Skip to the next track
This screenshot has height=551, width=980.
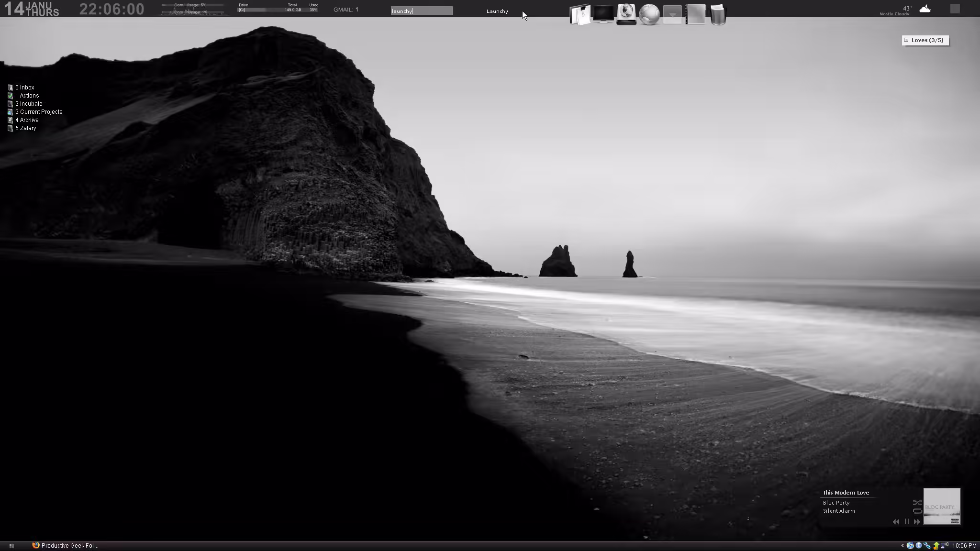[917, 522]
